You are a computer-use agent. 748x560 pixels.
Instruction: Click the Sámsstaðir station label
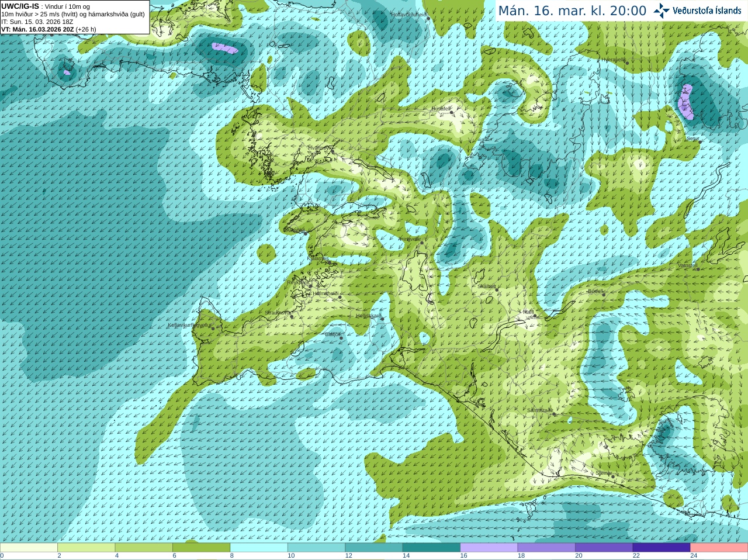coord(539,410)
